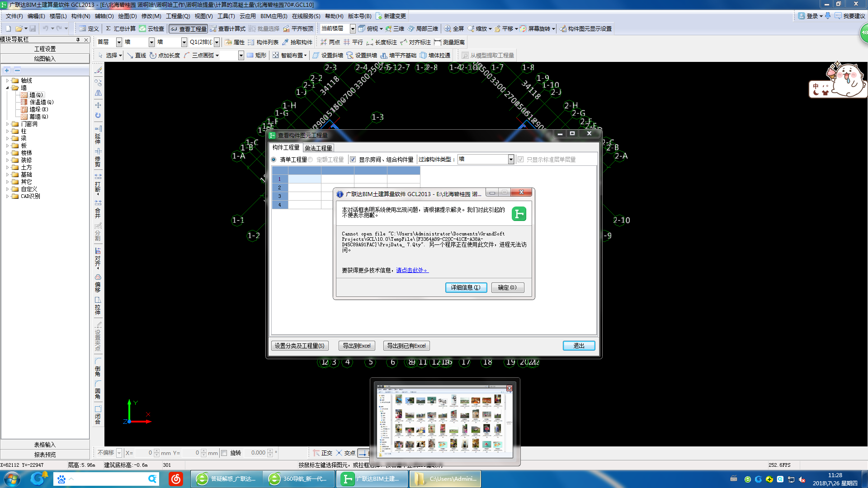Open the 首层 floor dropdown

tap(119, 42)
